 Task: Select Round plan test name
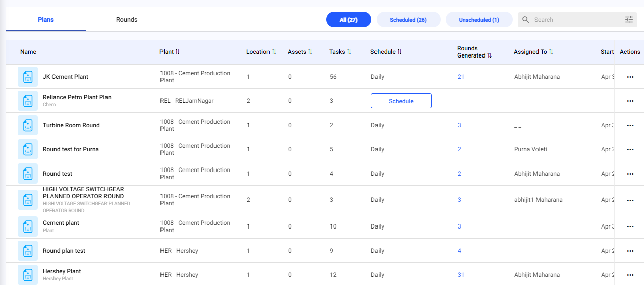point(64,251)
